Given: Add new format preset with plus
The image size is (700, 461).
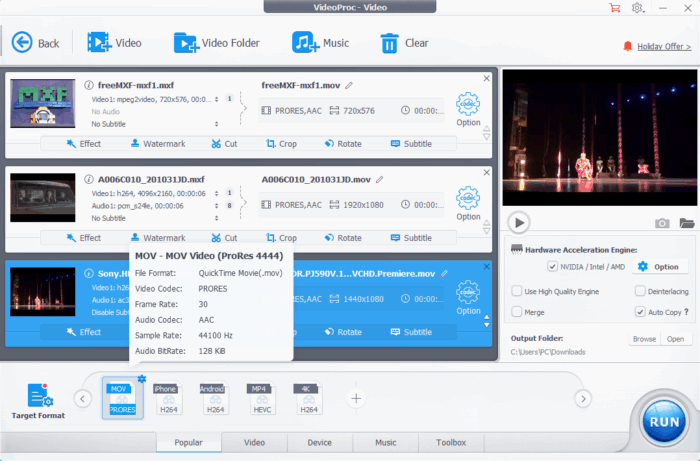Looking at the screenshot, I should coord(356,399).
